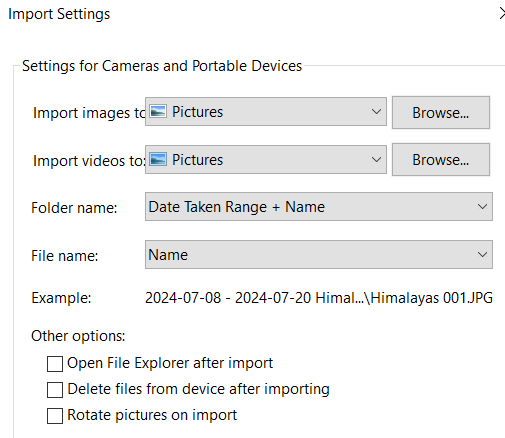Click the Example path text
This screenshot has width=505, height=438.
click(319, 298)
